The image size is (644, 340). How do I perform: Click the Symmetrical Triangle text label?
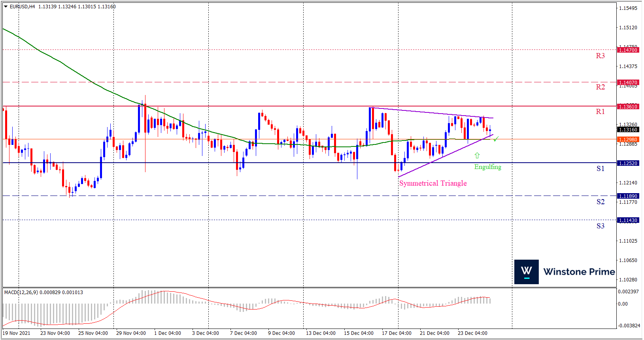point(433,183)
